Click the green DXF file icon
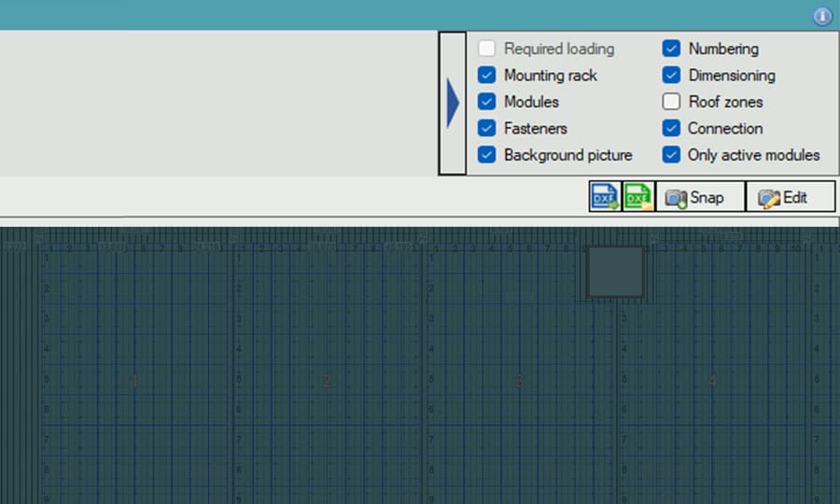Image resolution: width=840 pixels, height=504 pixels. pyautogui.click(x=638, y=197)
